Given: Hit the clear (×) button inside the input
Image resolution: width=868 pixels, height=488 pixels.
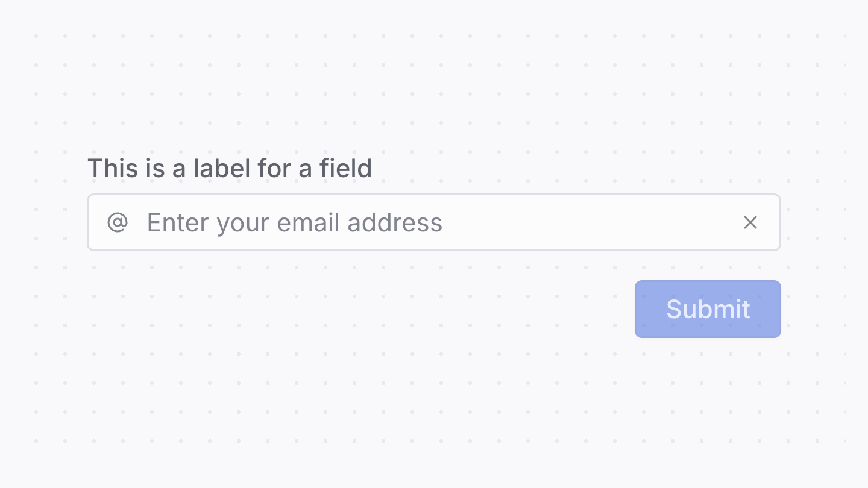Looking at the screenshot, I should [750, 222].
